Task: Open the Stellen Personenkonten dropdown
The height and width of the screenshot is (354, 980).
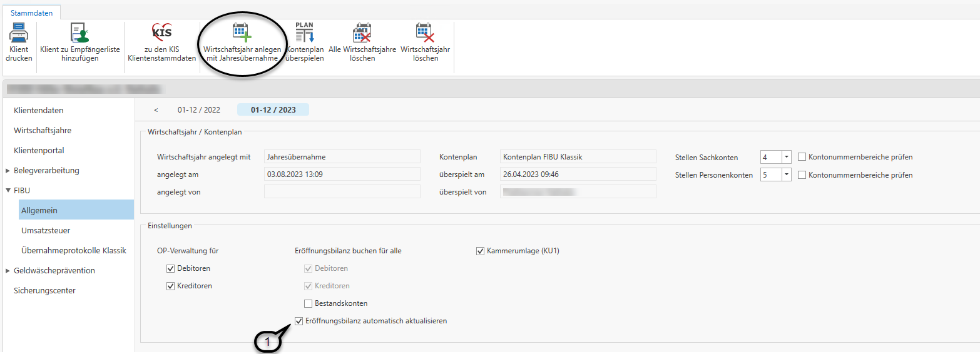Action: click(787, 175)
